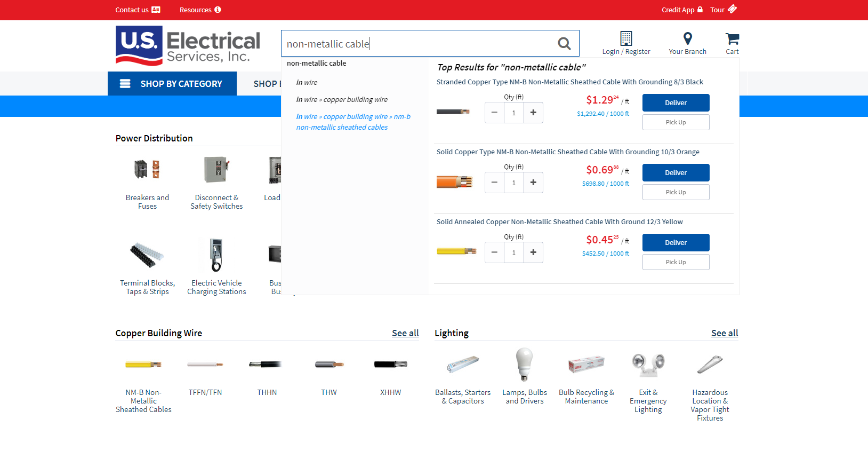Viewport: 868px width, 451px height.
Task: Select the 'non-metallic cable' suggestion
Action: (317, 63)
